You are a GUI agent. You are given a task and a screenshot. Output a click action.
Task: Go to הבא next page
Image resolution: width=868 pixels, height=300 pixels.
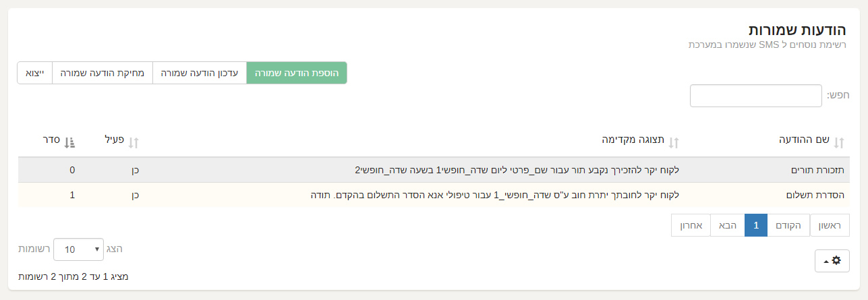[728, 226]
